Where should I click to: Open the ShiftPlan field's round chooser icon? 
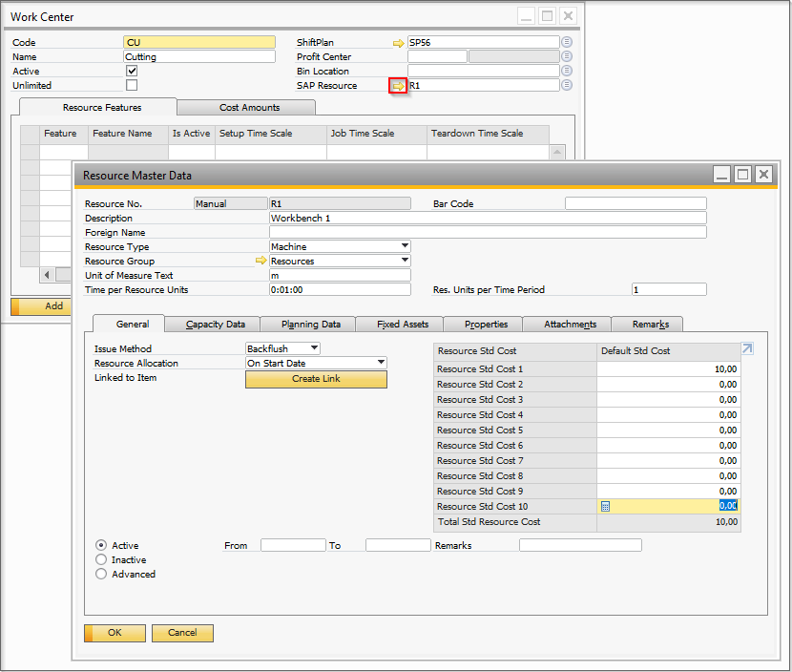coord(567,43)
